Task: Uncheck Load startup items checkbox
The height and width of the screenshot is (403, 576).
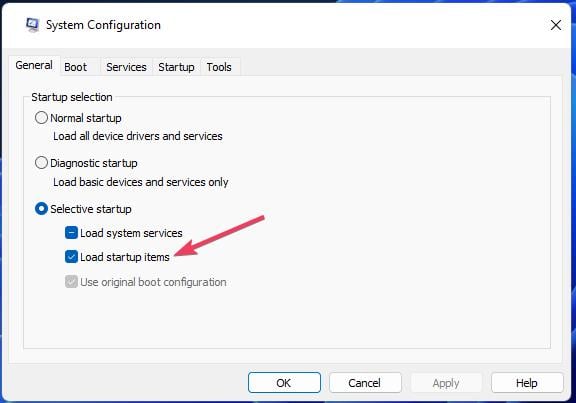Action: tap(71, 257)
